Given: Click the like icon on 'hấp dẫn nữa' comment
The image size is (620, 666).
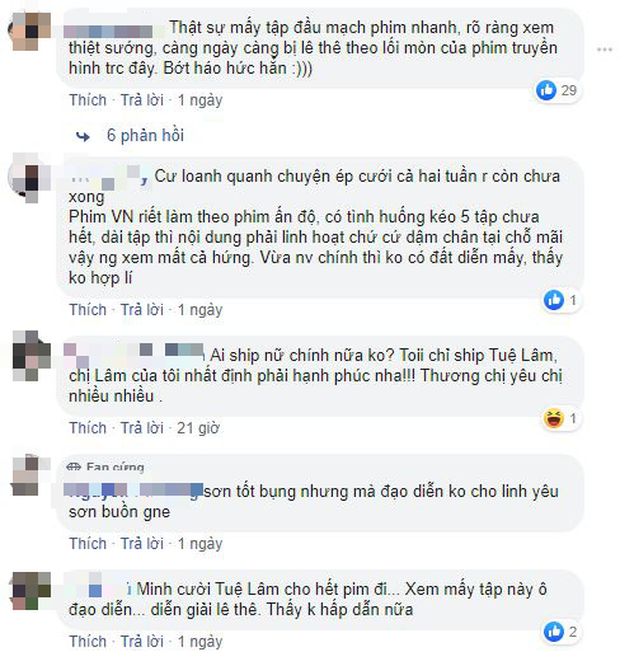Looking at the screenshot, I should pyautogui.click(x=554, y=631).
